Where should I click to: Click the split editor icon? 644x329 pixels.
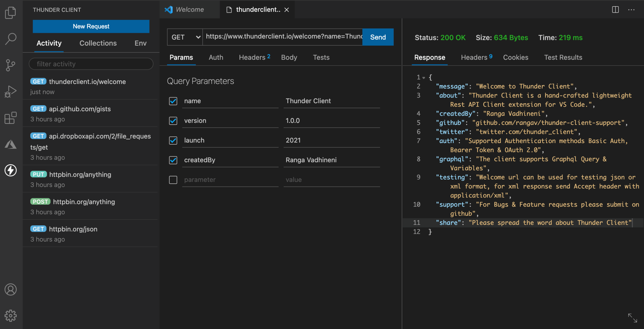(615, 10)
